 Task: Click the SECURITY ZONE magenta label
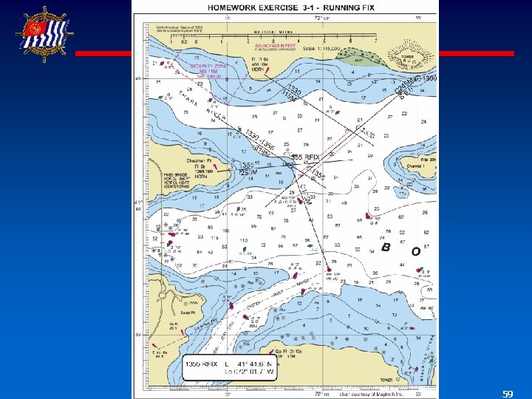(208, 66)
